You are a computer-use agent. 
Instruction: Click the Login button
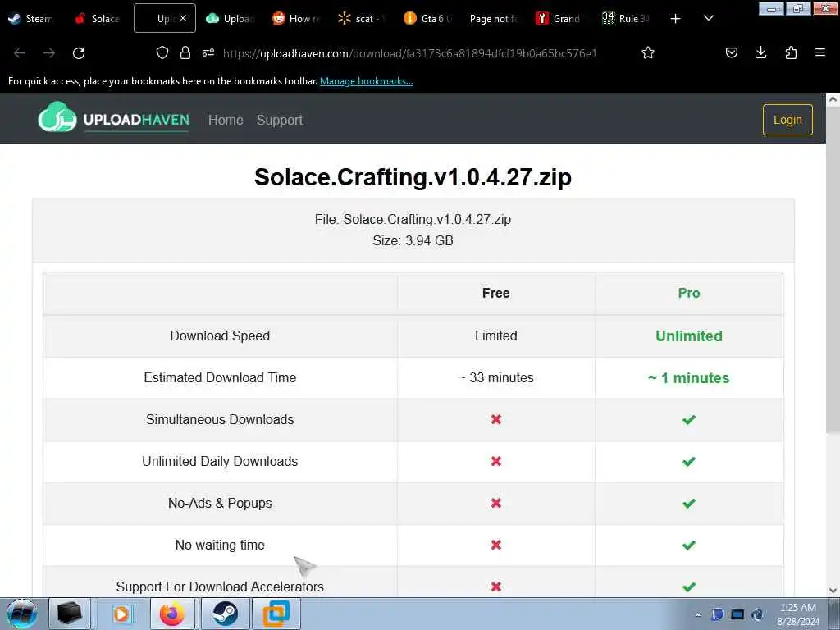tap(787, 120)
